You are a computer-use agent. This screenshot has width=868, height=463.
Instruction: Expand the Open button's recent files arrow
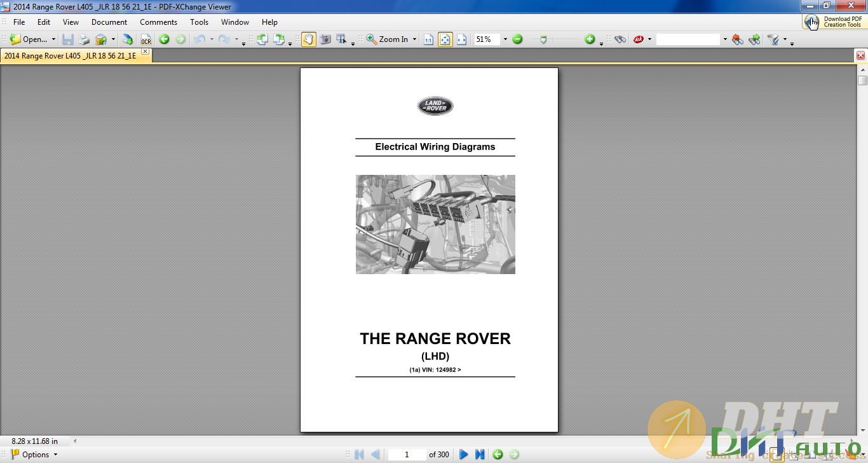(x=53, y=39)
